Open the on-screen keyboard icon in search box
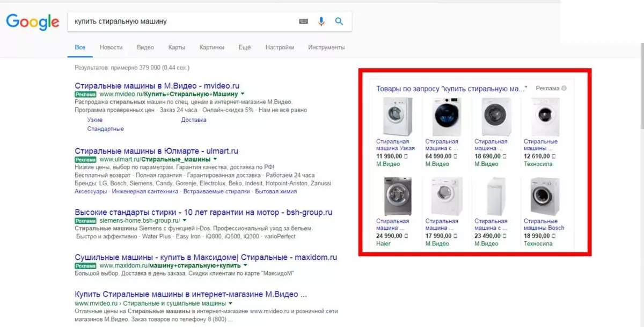644x327 pixels. (x=304, y=21)
